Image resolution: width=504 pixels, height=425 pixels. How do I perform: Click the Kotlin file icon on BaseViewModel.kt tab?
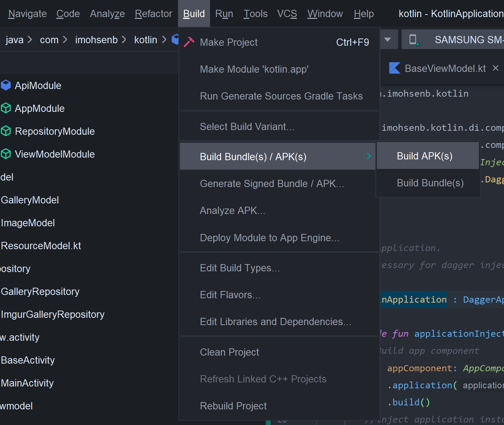(x=395, y=68)
